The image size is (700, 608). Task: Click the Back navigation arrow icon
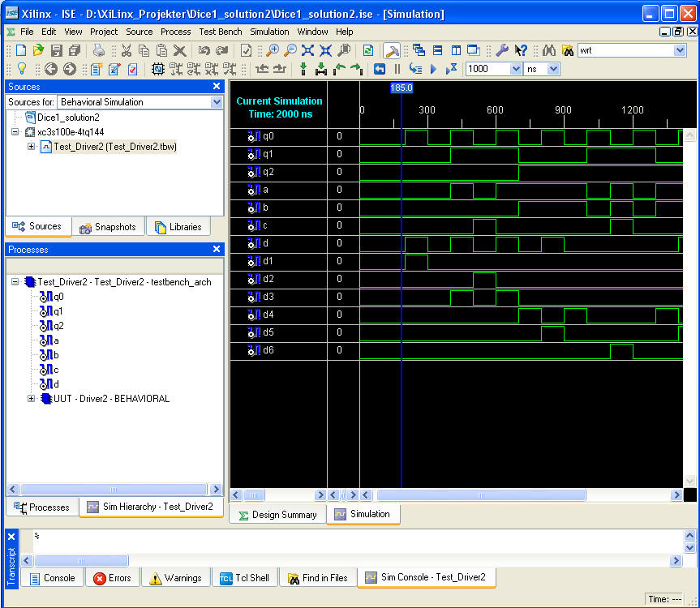tap(51, 69)
